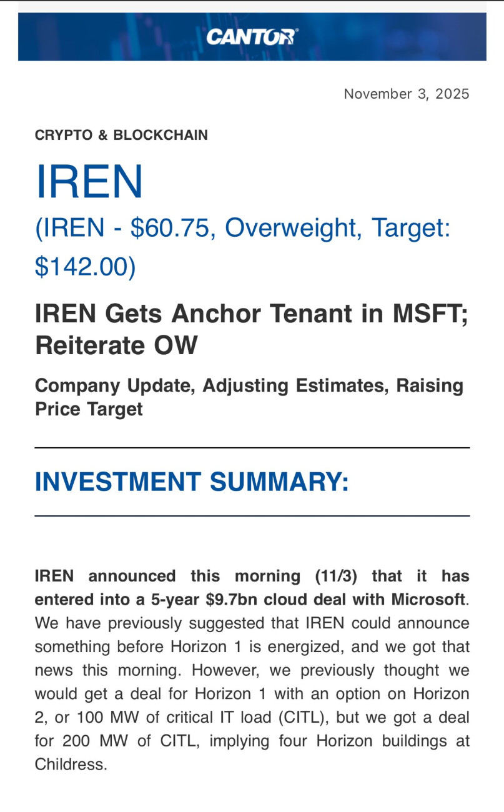Click the Price Target subtitle line
This screenshot has width=504, height=812.
(89, 409)
